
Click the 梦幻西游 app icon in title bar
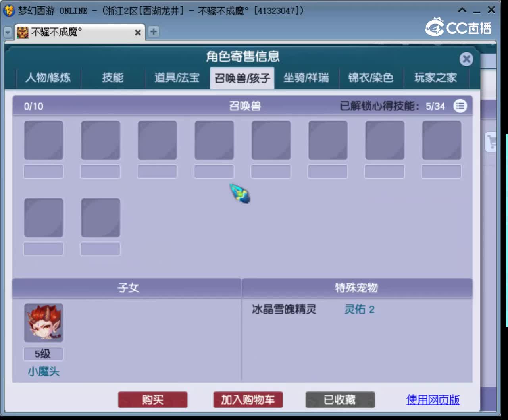(9, 11)
